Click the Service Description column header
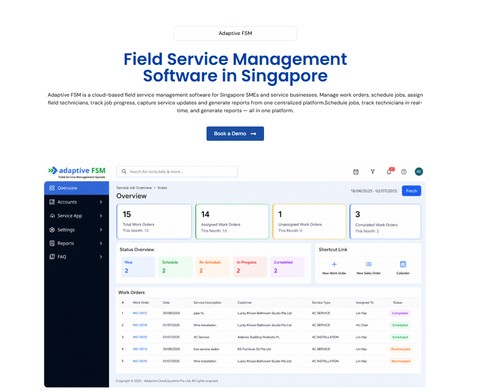This screenshot has height=391, width=500. tap(207, 302)
